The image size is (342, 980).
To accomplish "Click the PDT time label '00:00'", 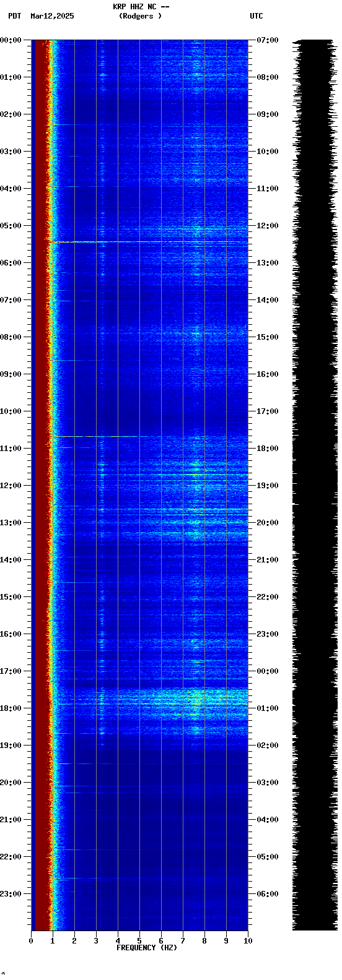I will pos(11,40).
